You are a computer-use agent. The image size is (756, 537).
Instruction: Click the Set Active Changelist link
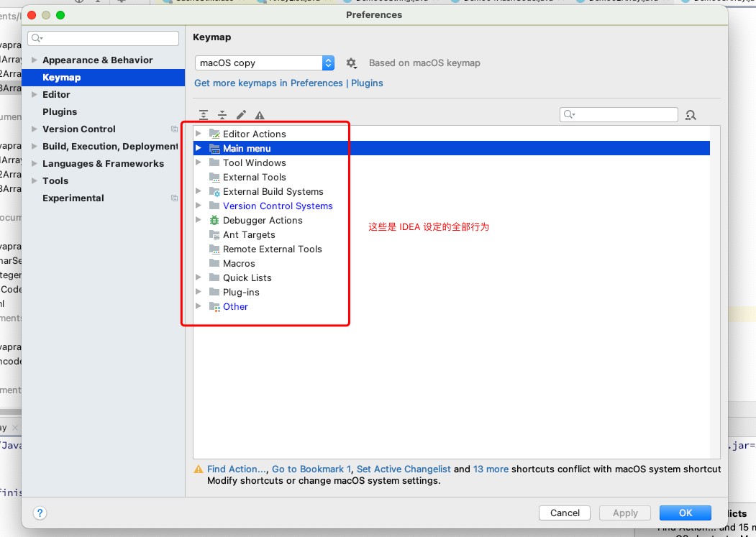[x=404, y=469]
